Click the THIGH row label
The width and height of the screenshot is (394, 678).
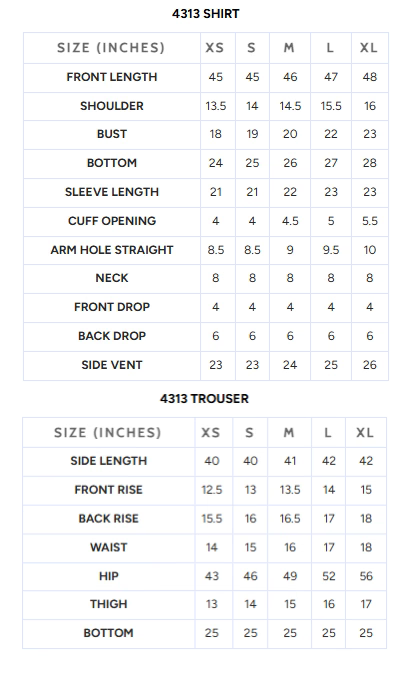109,604
